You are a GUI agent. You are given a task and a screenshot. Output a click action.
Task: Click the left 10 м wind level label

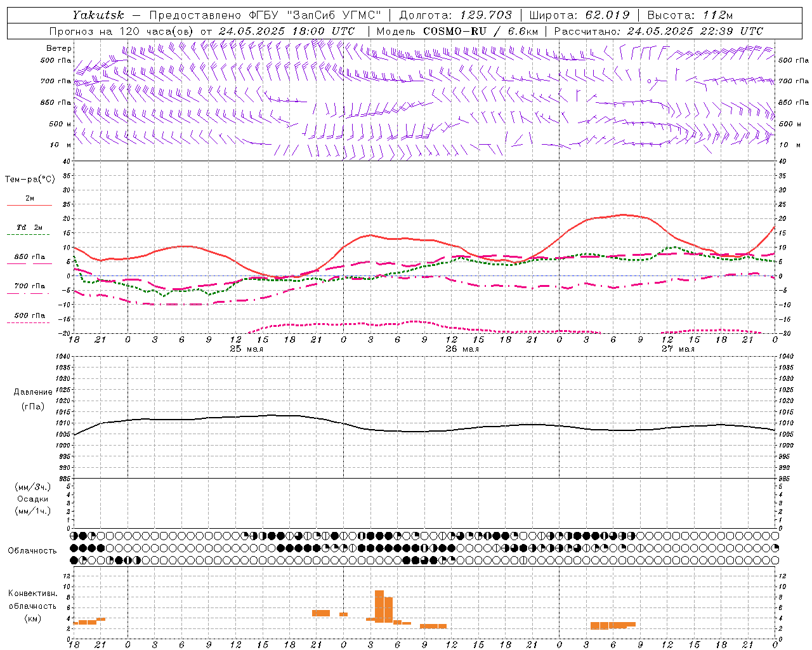(61, 145)
